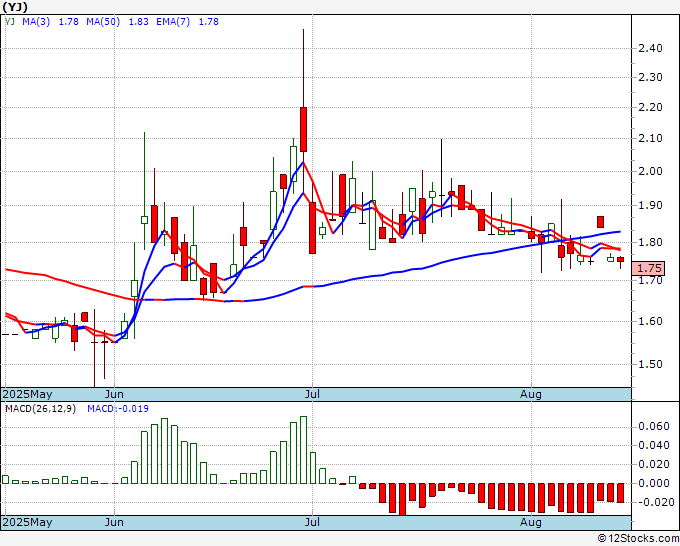The width and height of the screenshot is (680, 546).
Task: Click the 1.90 price axis label
Action: pos(651,206)
